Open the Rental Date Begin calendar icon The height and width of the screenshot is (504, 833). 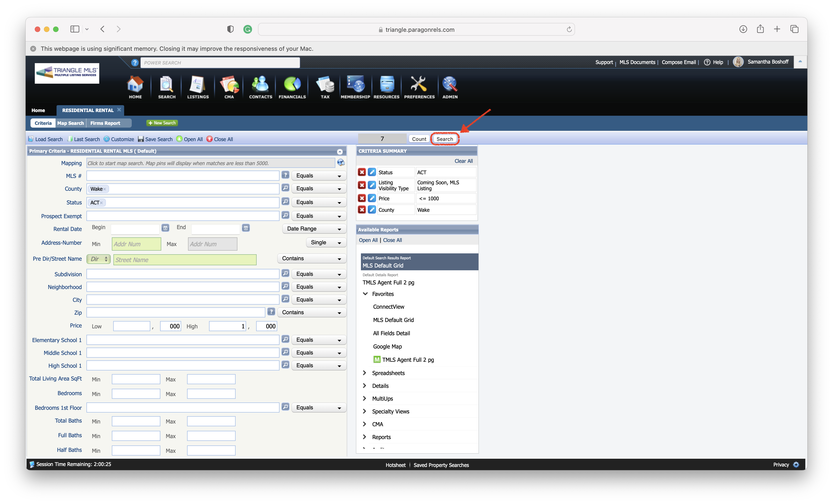[x=165, y=228]
